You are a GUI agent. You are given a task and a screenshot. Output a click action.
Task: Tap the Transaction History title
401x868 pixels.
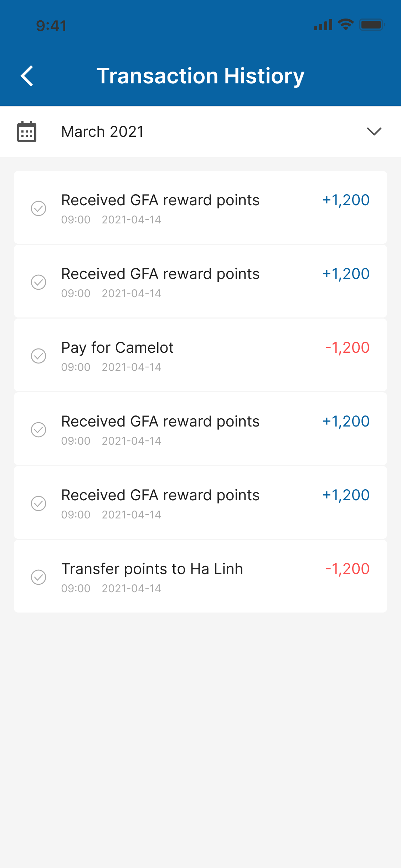(x=200, y=76)
